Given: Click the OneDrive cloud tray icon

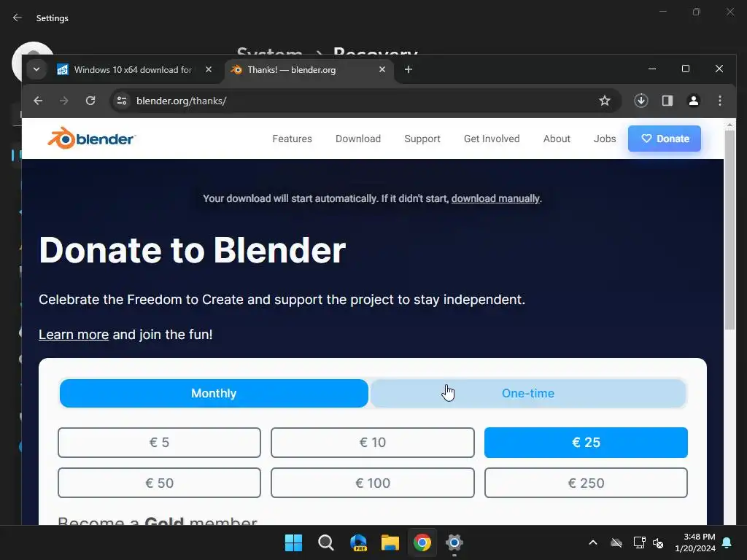Looking at the screenshot, I should [616, 542].
